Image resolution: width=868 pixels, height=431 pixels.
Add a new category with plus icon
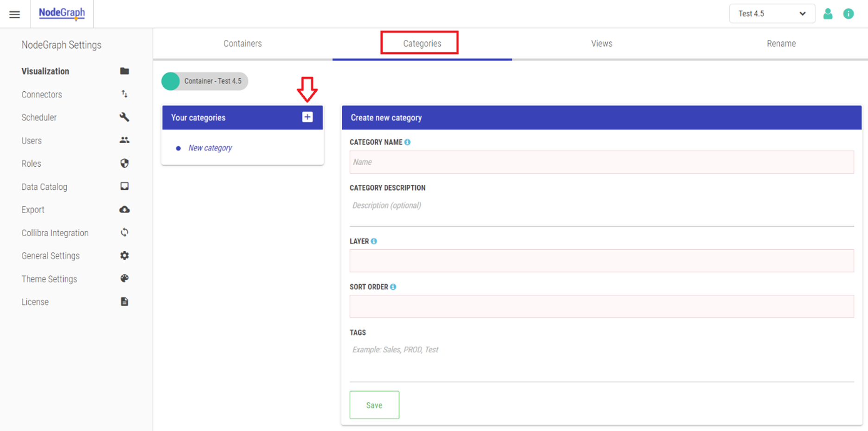[307, 117]
